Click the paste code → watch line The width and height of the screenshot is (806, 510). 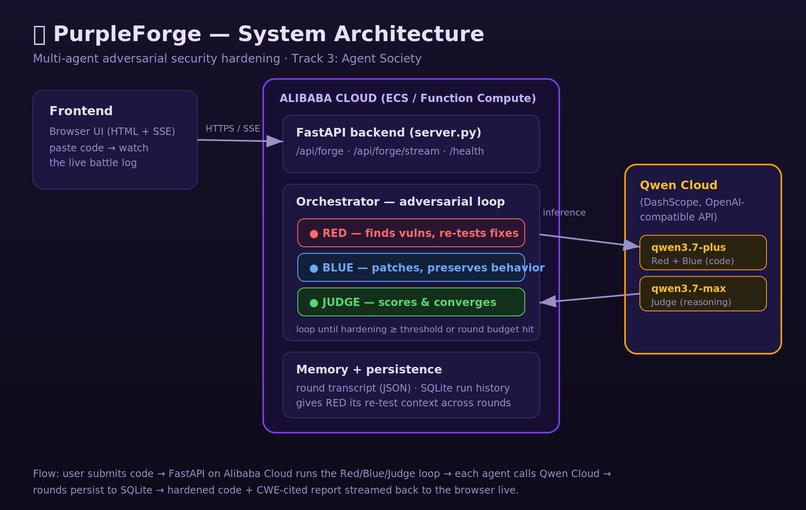[99, 148]
